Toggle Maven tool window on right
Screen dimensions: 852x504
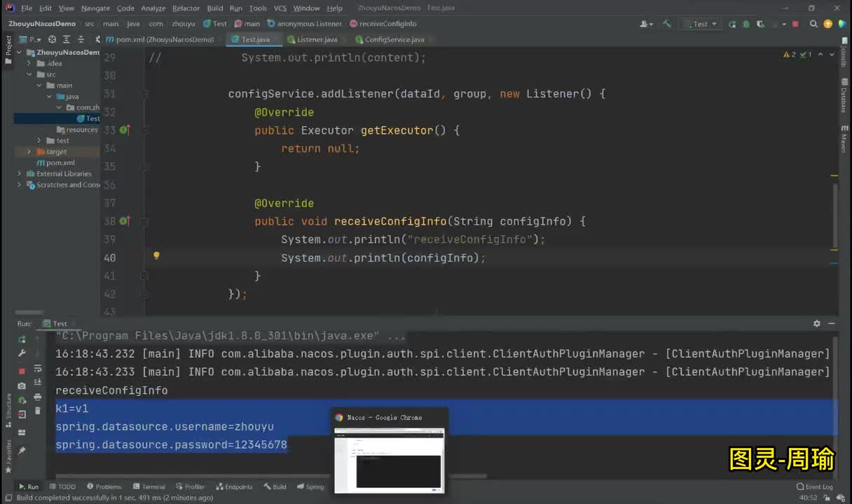[844, 139]
